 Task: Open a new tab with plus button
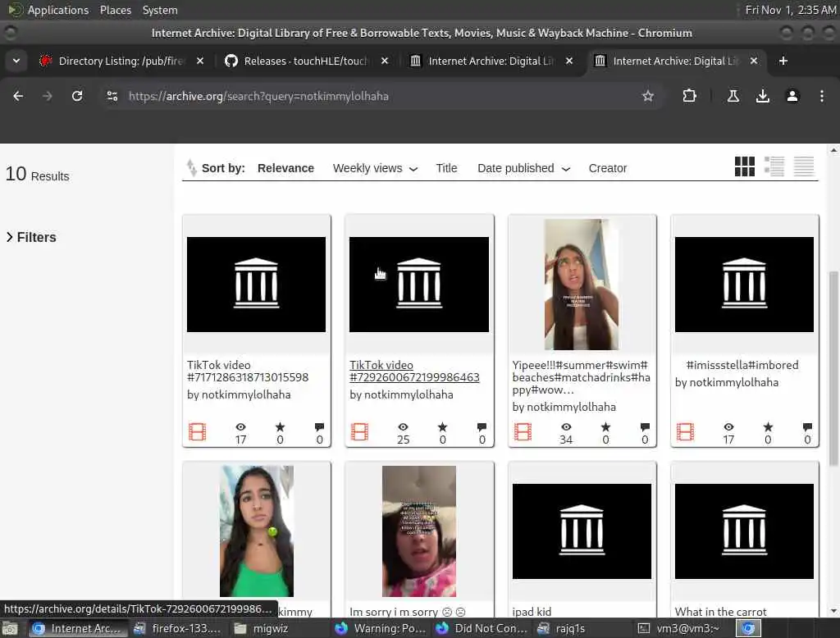point(783,61)
